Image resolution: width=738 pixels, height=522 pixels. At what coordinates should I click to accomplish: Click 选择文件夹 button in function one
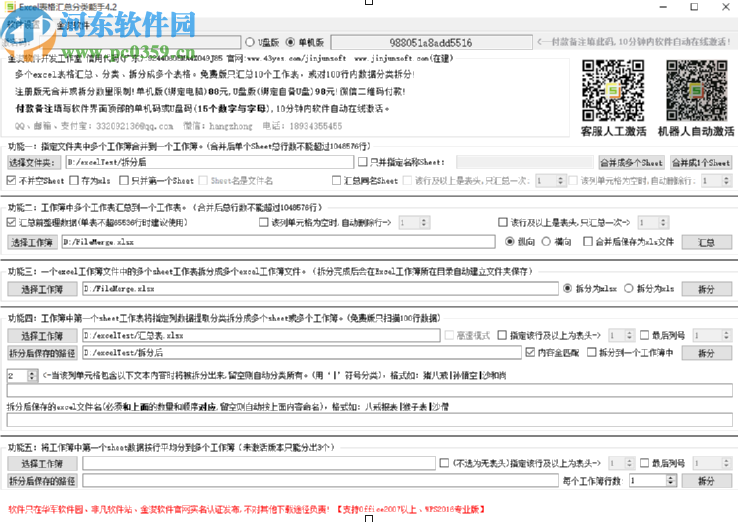point(33,162)
